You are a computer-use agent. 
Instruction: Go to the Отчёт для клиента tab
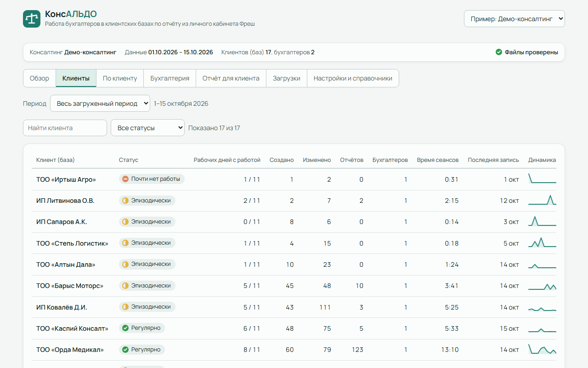pyautogui.click(x=231, y=78)
